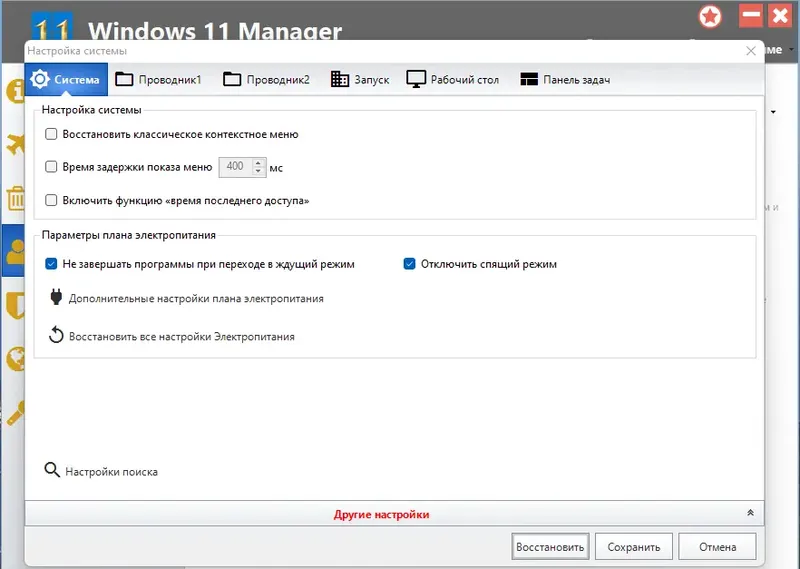This screenshot has width=800, height=569.
Task: Open the trash cleaner sidebar icon
Action: (x=15, y=198)
